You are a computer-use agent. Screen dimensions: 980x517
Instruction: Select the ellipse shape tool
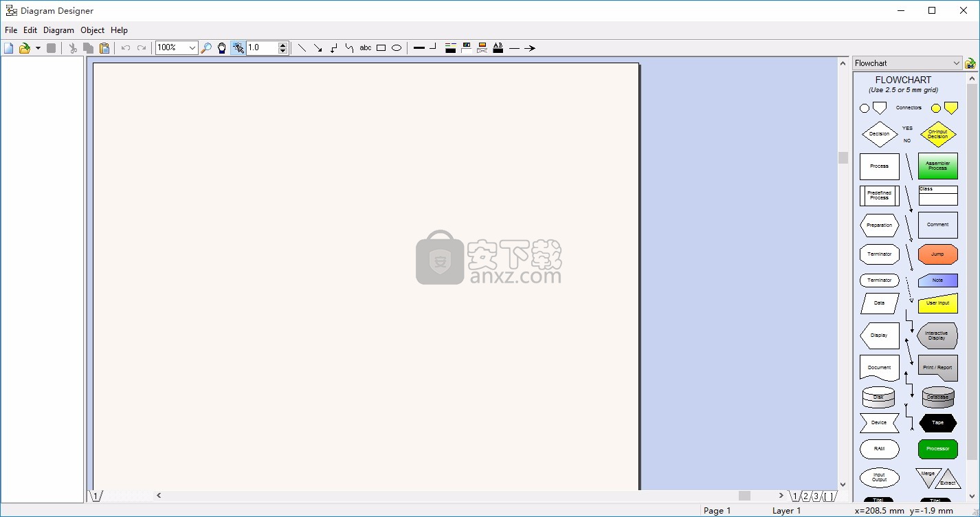(397, 48)
